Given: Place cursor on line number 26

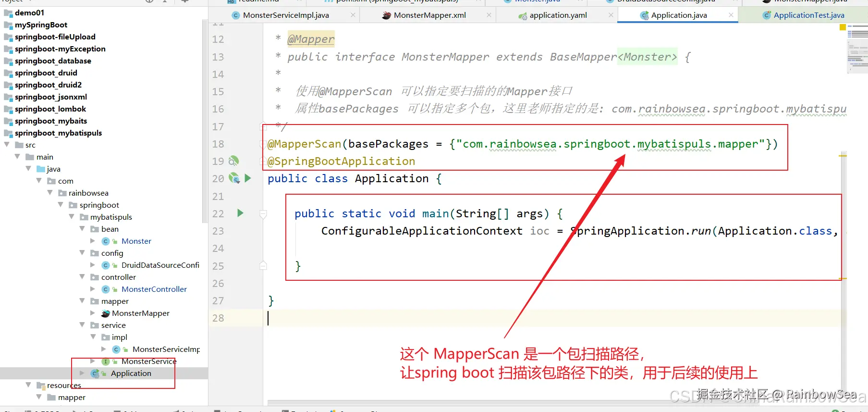Looking at the screenshot, I should coord(218,283).
